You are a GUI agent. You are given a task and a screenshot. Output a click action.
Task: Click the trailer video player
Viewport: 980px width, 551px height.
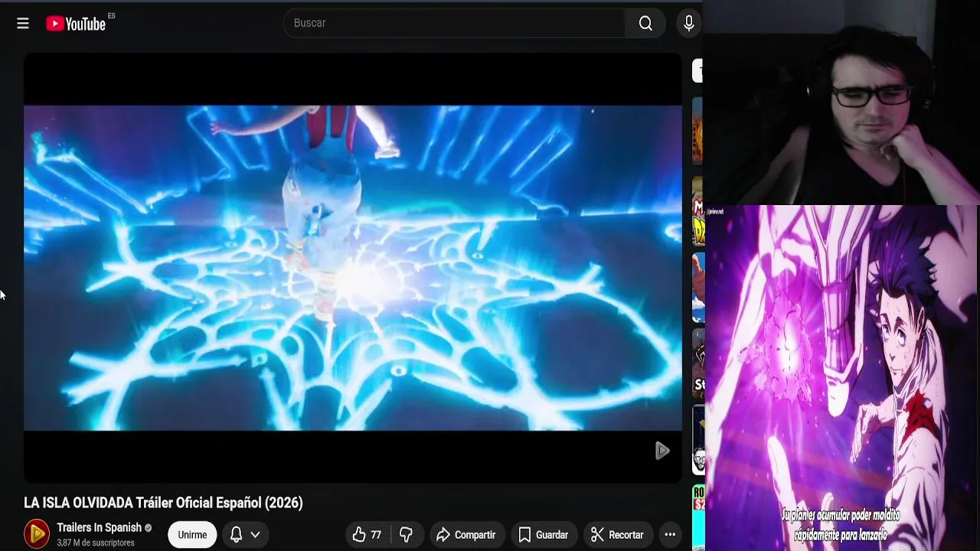pos(353,268)
